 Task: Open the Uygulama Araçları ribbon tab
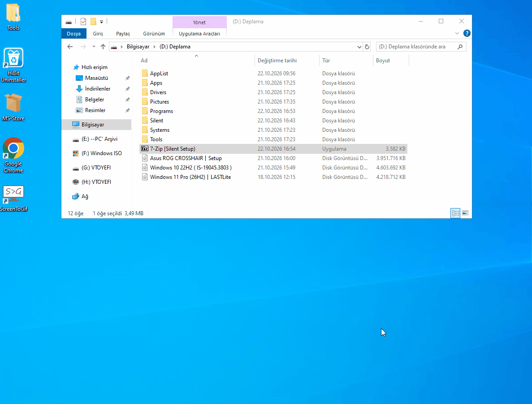tap(199, 34)
